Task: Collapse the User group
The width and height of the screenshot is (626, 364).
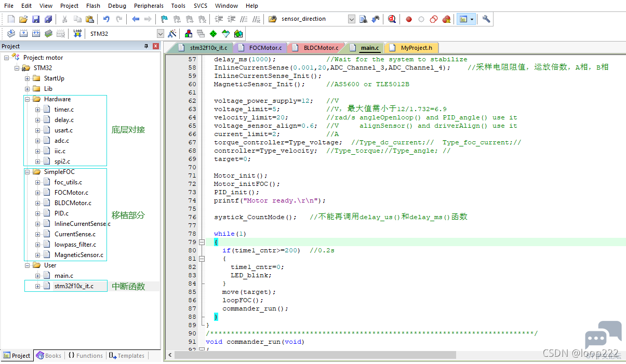Action: tap(27, 265)
